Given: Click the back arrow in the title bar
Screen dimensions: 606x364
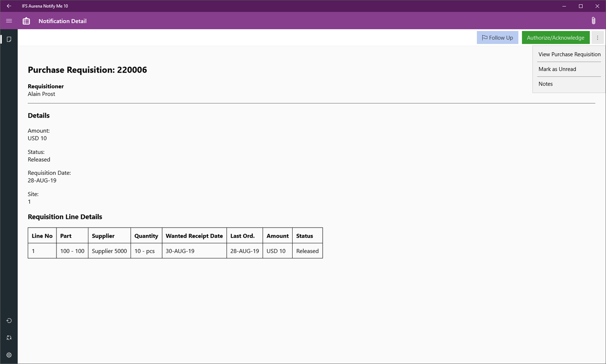Looking at the screenshot, I should click(8, 6).
